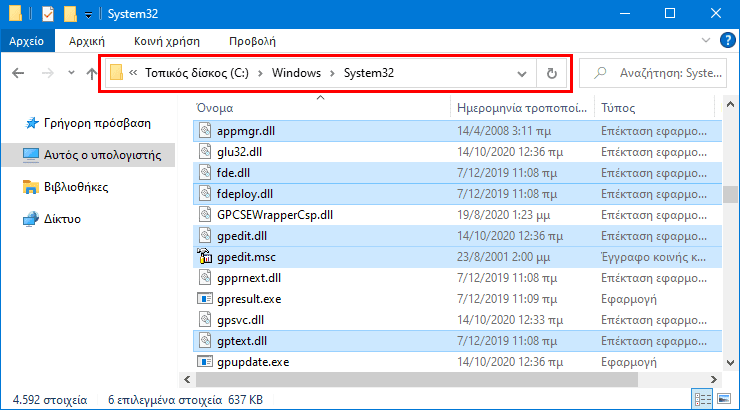Switch to Large icons view in status bar
The height and width of the screenshot is (410, 740).
tap(723, 400)
